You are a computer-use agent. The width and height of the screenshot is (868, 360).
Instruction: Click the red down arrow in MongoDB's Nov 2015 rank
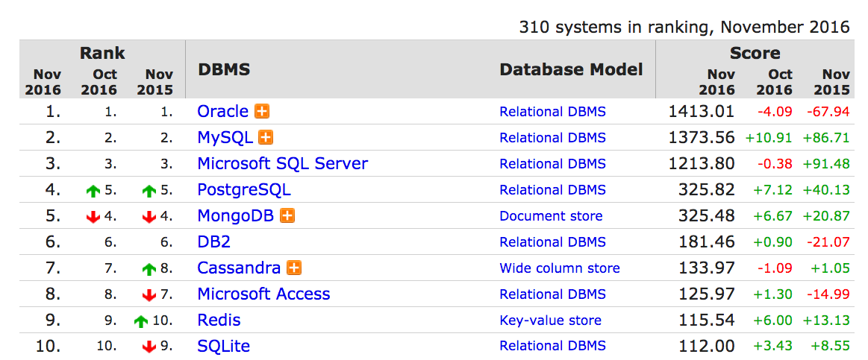(149, 217)
